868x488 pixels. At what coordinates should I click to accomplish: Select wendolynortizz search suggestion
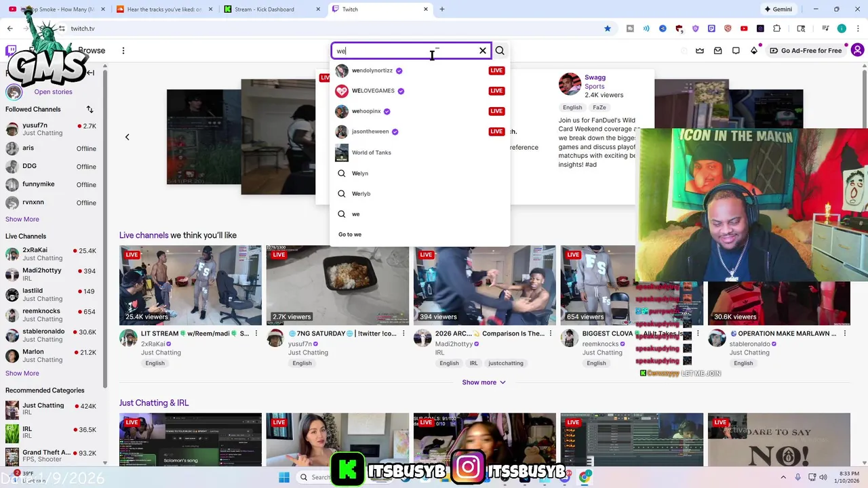(x=420, y=70)
